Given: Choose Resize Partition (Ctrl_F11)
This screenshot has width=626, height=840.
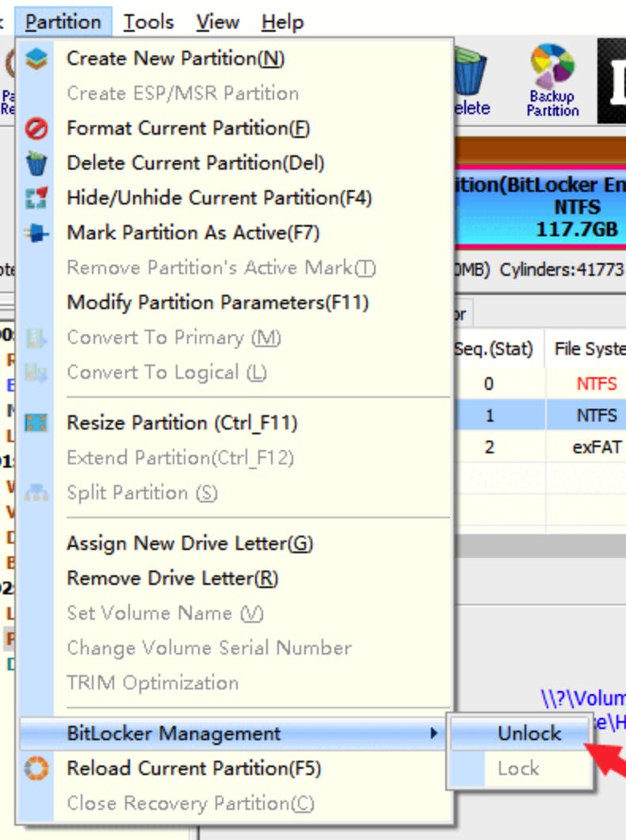Looking at the screenshot, I should 182,422.
